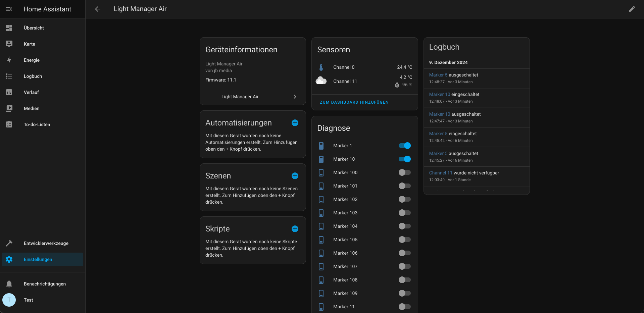Open Verlauf in the sidebar
Viewport: 644px width, 313px height.
tap(42, 92)
